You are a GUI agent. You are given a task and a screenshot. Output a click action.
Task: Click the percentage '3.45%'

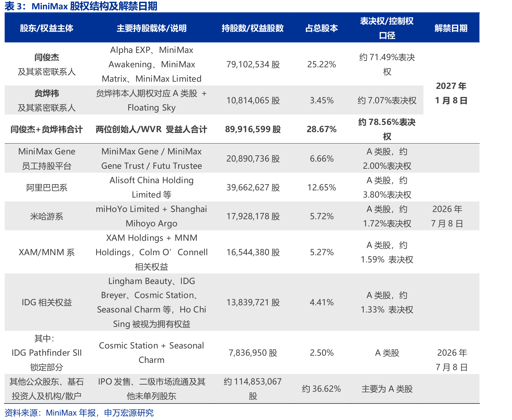[322, 100]
